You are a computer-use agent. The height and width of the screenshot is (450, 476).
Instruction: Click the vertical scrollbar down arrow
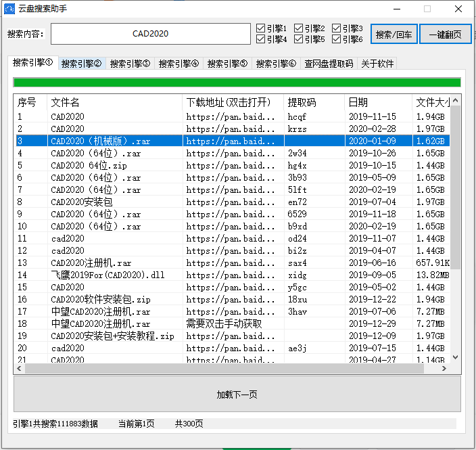tap(455, 357)
